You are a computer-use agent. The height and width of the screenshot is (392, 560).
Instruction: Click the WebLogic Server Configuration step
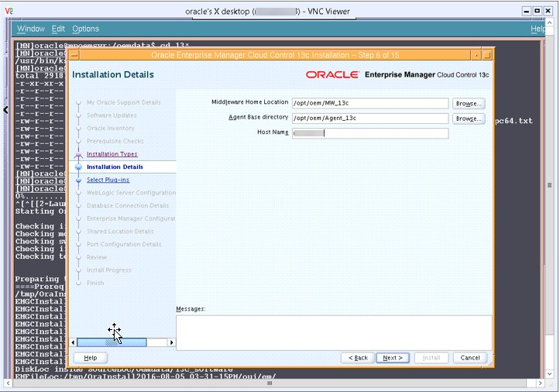[131, 193]
